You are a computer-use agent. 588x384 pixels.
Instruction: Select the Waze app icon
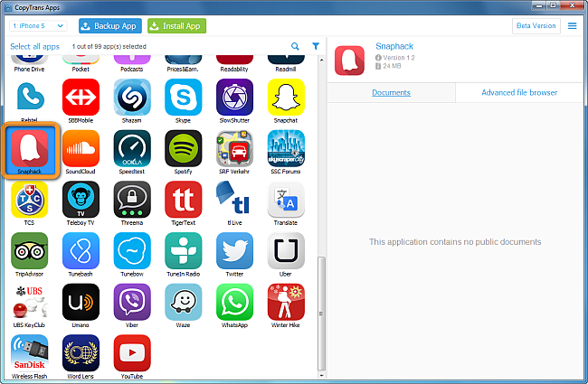[x=183, y=302]
